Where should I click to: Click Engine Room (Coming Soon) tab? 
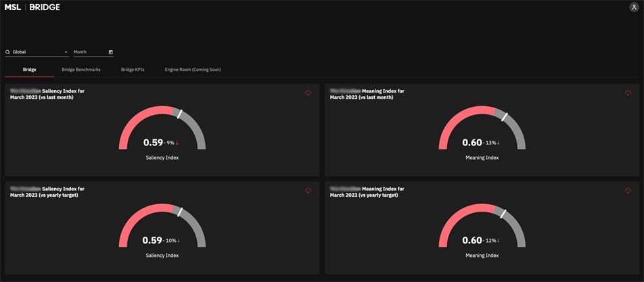[x=193, y=70]
